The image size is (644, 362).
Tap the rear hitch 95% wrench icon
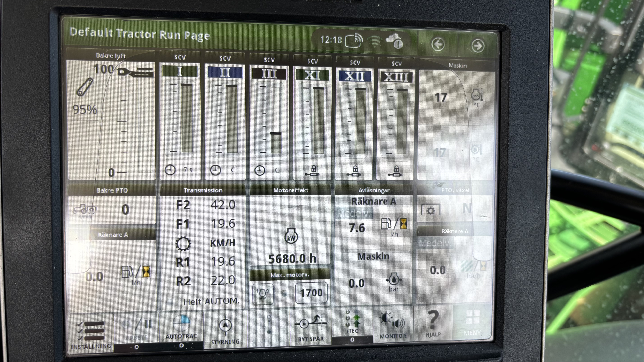[x=85, y=87]
